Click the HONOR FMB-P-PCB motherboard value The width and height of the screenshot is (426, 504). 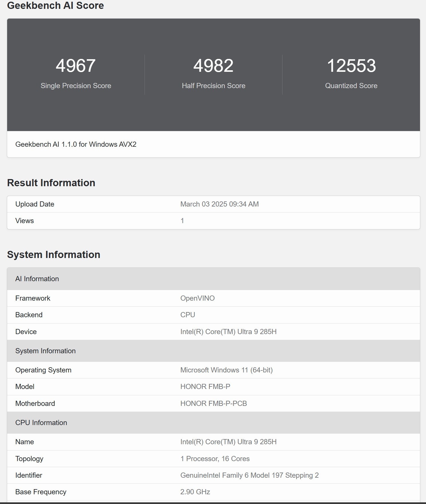(x=213, y=404)
